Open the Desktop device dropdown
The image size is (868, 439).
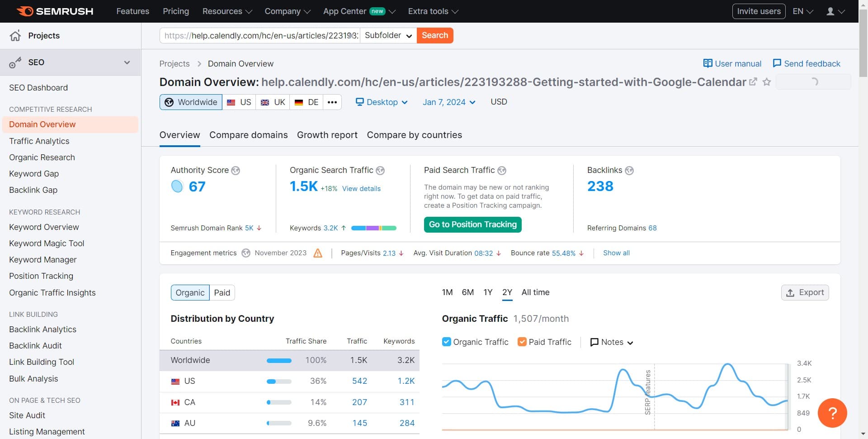[x=381, y=102]
